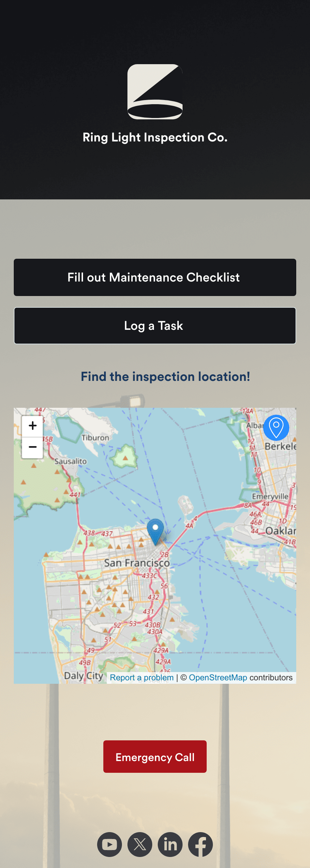This screenshot has height=868, width=310.
Task: Zoom in on the map
Action: (x=32, y=426)
